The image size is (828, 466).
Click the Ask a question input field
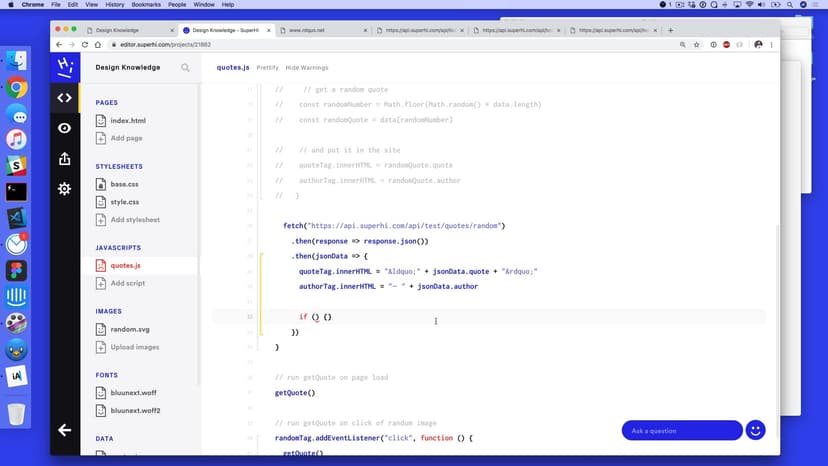click(682, 431)
